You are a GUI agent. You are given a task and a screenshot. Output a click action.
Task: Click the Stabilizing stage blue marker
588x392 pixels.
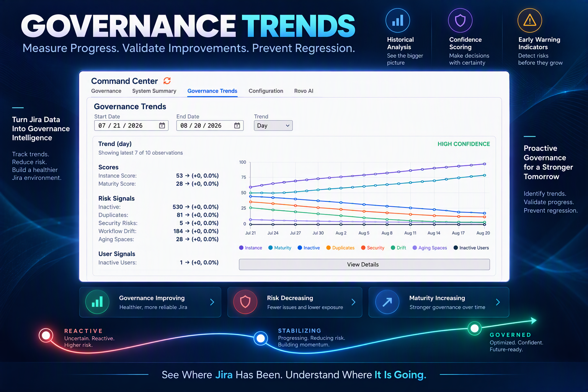261,338
